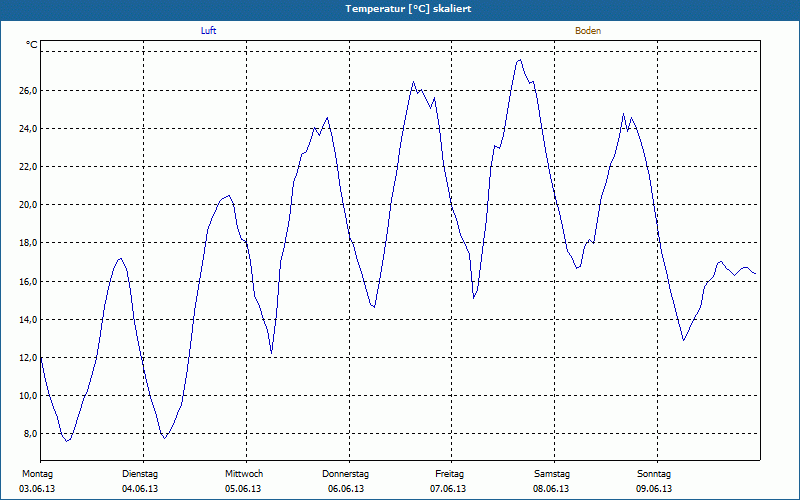Click the Sonntag day label
This screenshot has width=800, height=500.
[654, 474]
